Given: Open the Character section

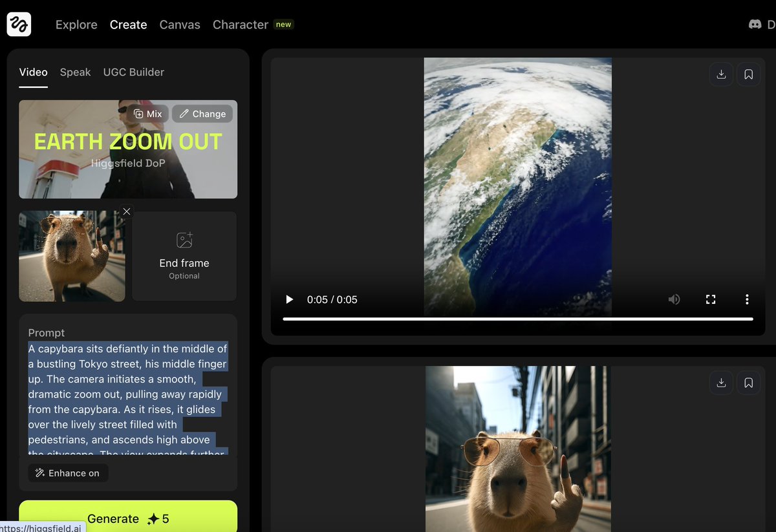Looking at the screenshot, I should [241, 25].
